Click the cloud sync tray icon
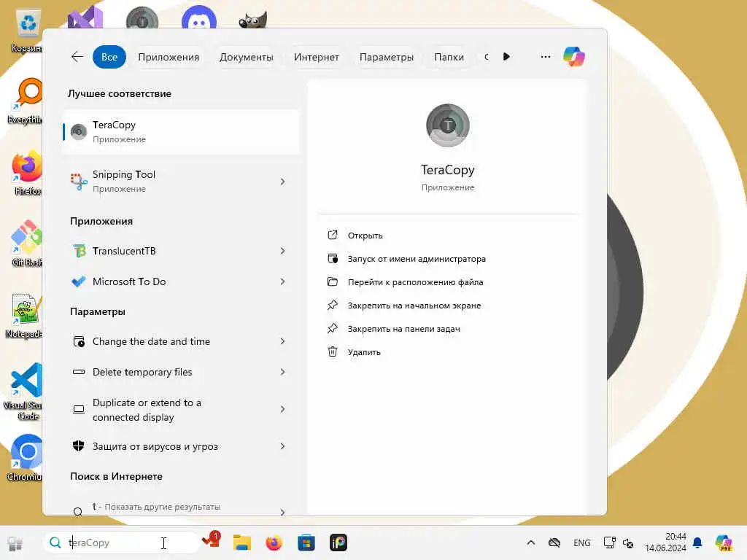 [554, 542]
